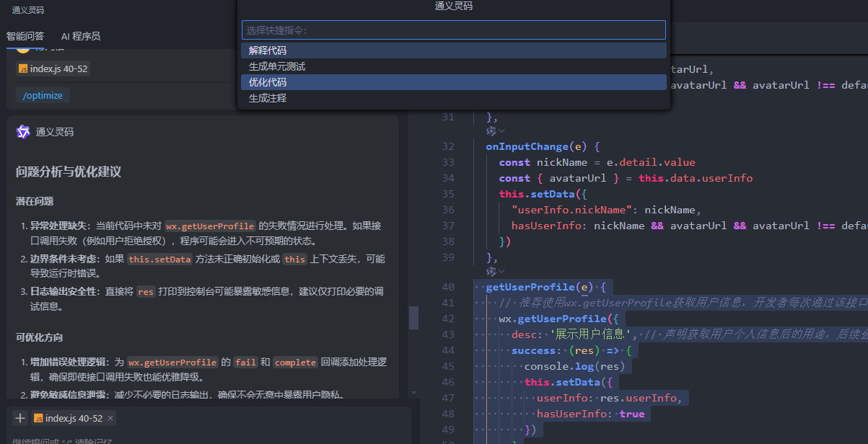Image resolution: width=868 pixels, height=444 pixels.
Task: Click line number 40 in the gutter
Action: click(x=447, y=287)
